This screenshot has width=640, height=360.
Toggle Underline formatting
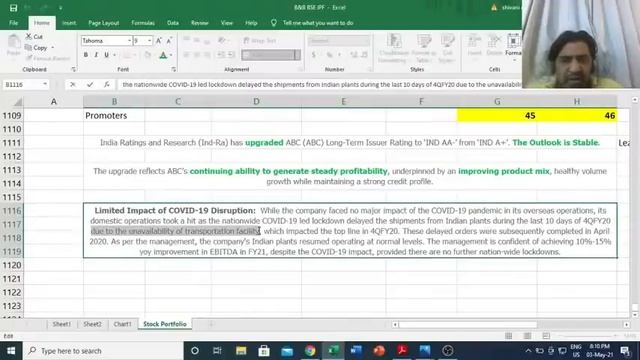coord(106,55)
